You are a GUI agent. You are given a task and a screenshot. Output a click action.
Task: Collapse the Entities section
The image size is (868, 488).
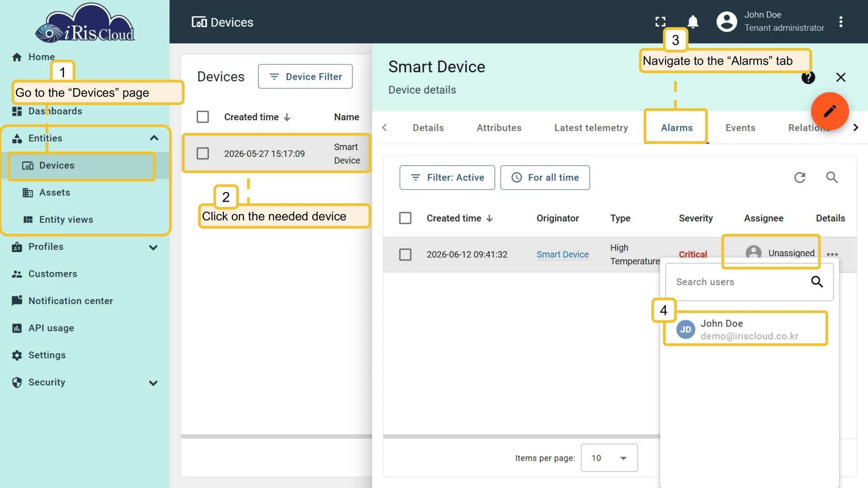154,138
